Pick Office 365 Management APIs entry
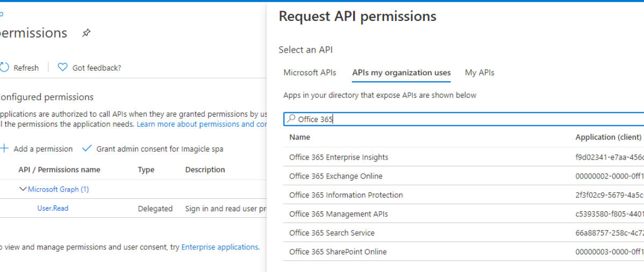Image resolution: width=644 pixels, height=272 pixels. (x=338, y=214)
